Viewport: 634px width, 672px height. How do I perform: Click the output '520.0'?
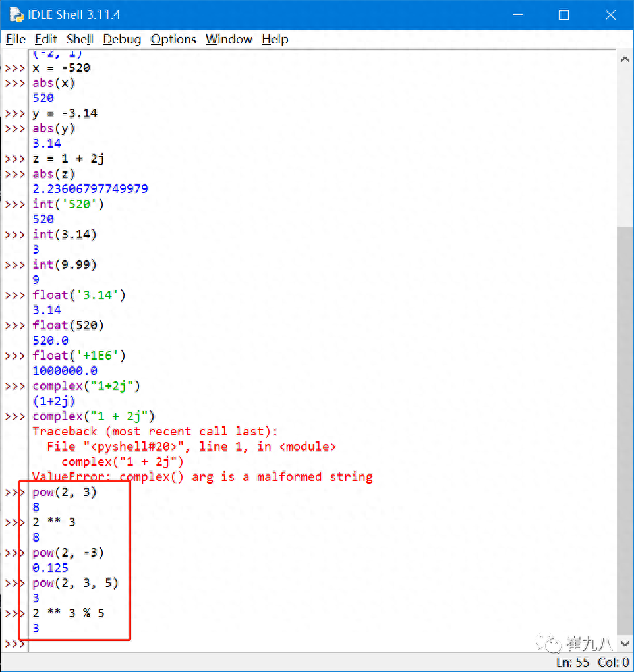coord(50,341)
